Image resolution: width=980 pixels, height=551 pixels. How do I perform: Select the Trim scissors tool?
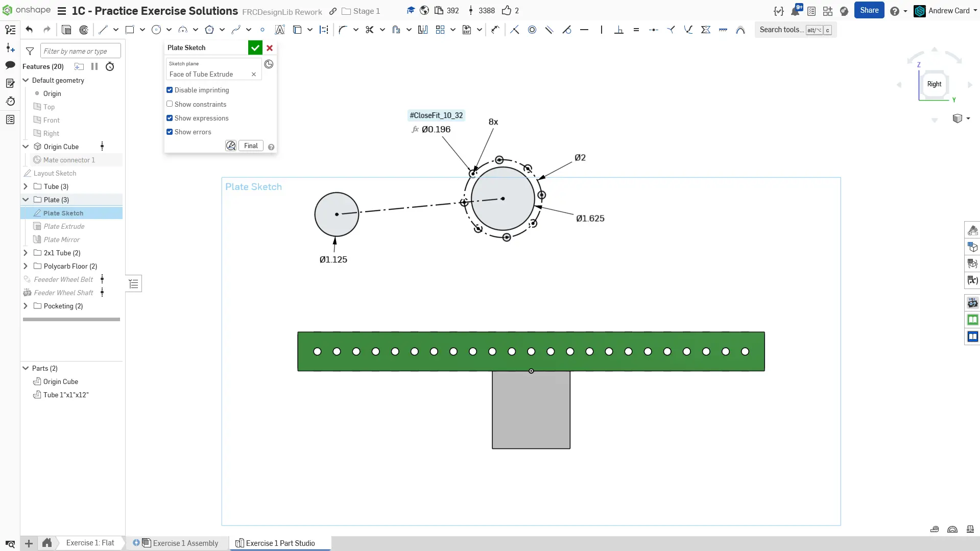coord(369,30)
